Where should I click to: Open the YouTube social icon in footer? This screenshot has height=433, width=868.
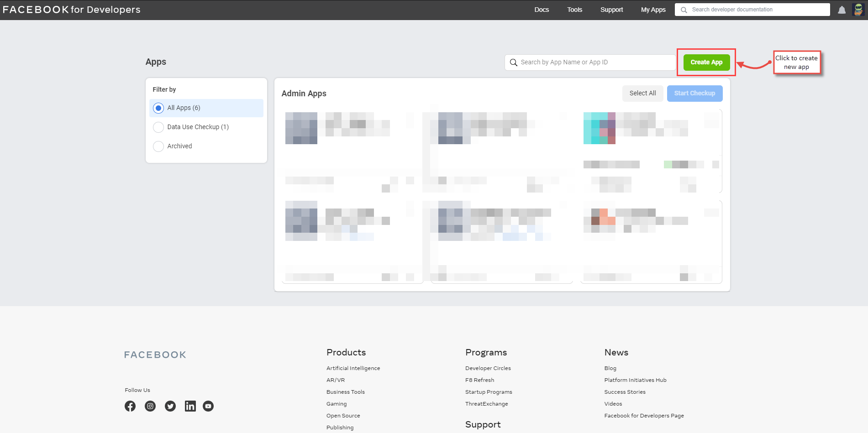(x=208, y=406)
